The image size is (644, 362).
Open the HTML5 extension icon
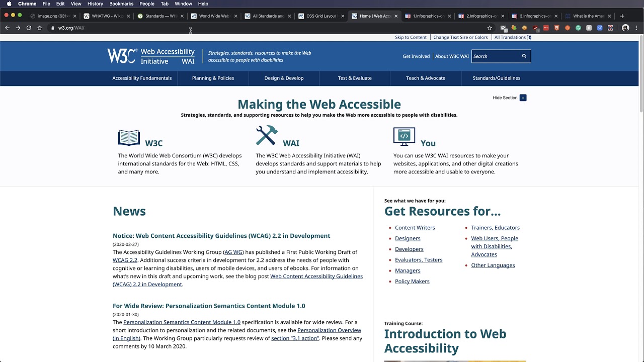pos(556,28)
